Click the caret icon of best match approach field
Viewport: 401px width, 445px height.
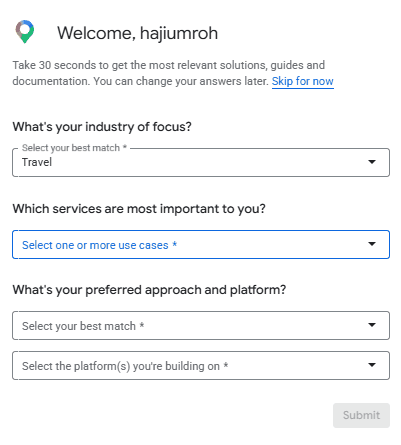[372, 325]
